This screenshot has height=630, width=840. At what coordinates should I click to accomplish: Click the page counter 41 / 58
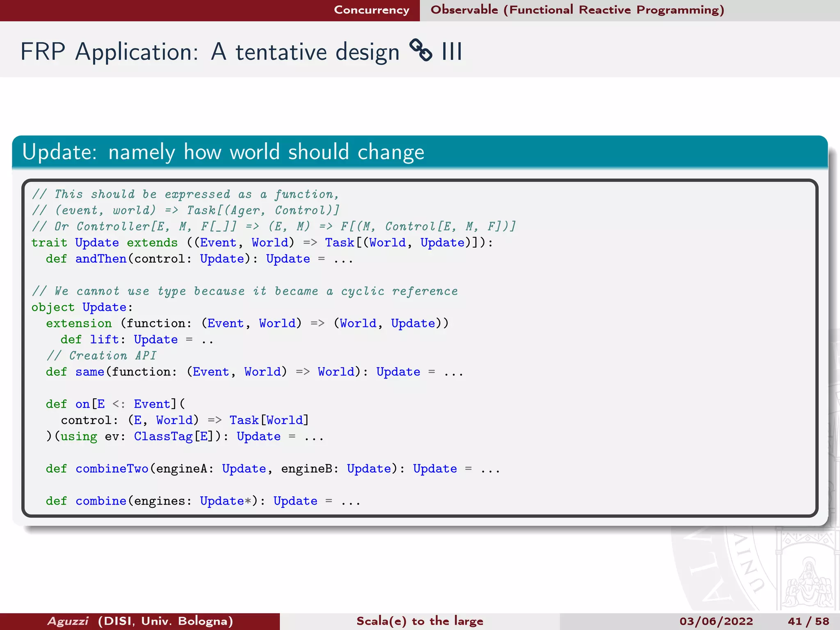[808, 621]
